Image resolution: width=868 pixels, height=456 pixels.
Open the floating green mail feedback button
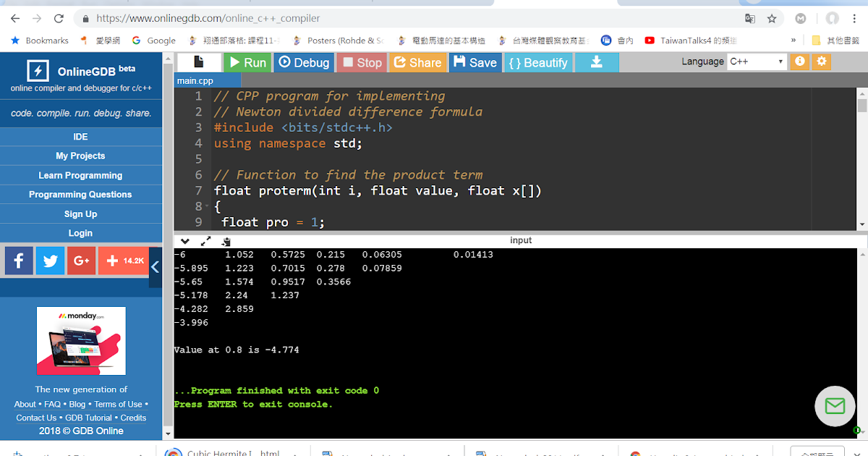pyautogui.click(x=835, y=405)
